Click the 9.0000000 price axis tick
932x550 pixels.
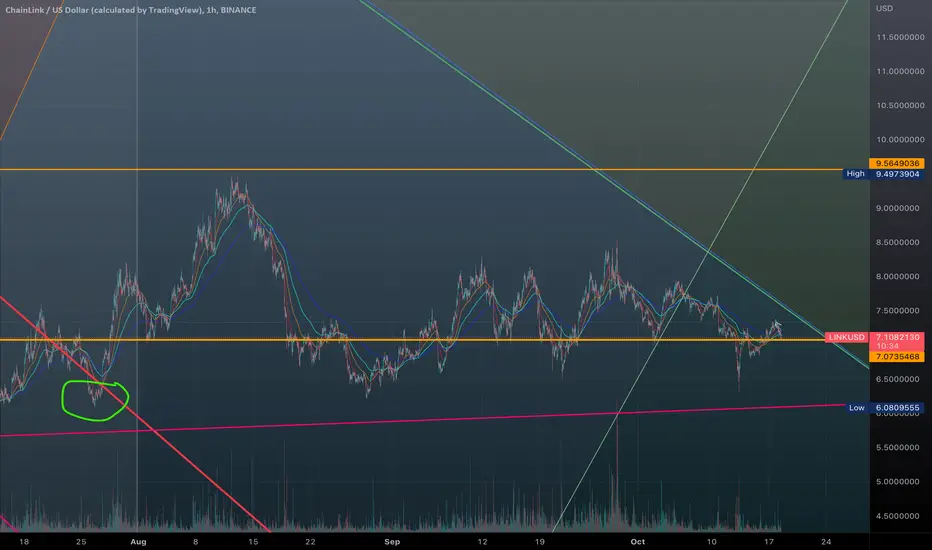pos(898,208)
